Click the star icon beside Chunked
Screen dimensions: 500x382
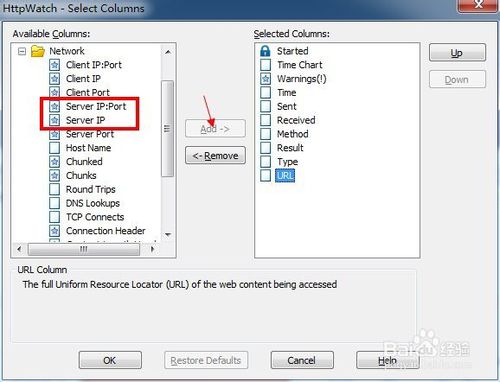pyautogui.click(x=55, y=162)
